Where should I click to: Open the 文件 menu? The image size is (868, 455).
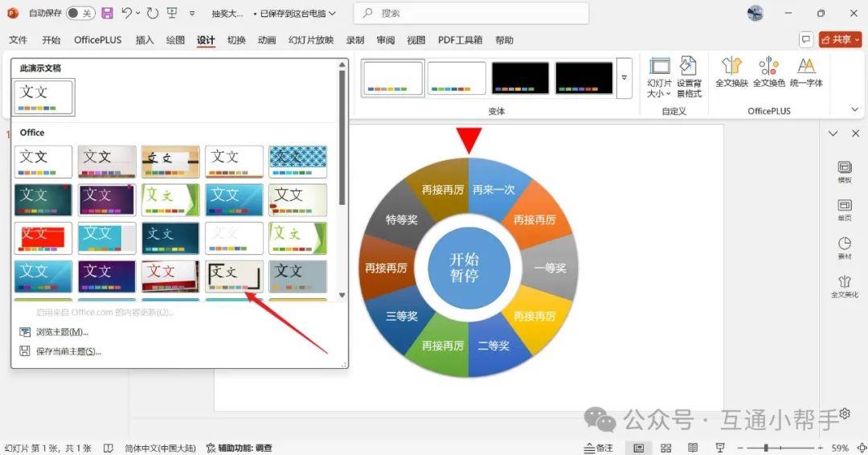point(18,40)
